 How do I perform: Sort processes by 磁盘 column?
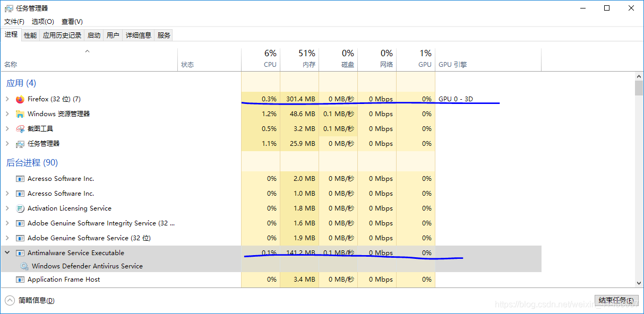pyautogui.click(x=338, y=59)
